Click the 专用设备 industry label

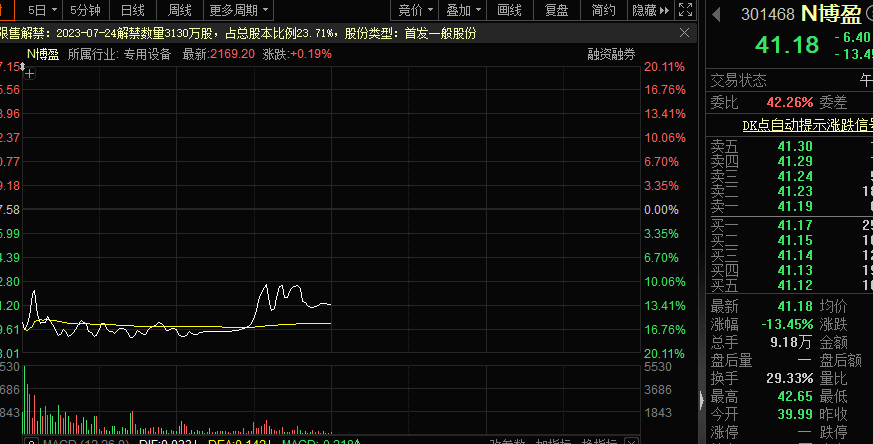tap(147, 54)
